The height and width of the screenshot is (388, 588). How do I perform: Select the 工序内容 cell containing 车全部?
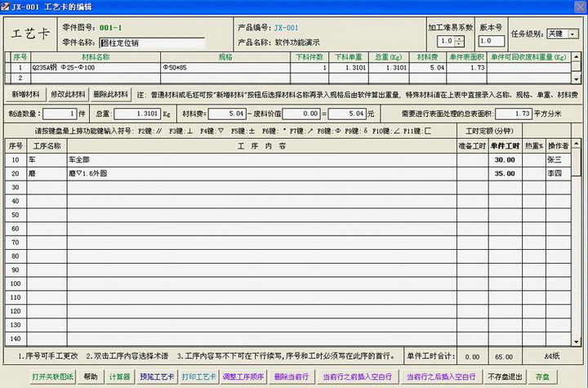261,160
